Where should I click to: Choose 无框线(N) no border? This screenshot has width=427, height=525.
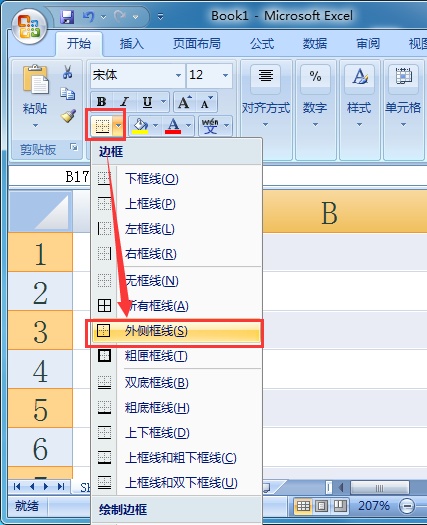176,280
